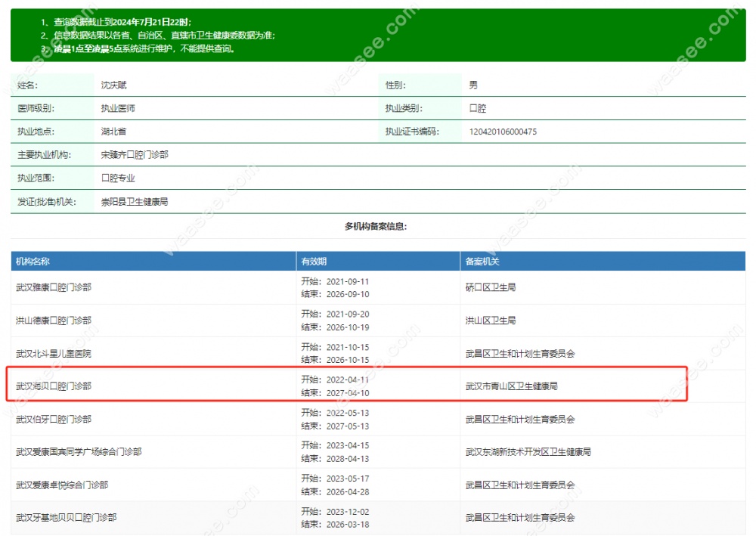Viewport: 756px width, 536px height.
Task: Click institution 武汉爱康国宾同学广场综合门诊部
Action: (79, 451)
